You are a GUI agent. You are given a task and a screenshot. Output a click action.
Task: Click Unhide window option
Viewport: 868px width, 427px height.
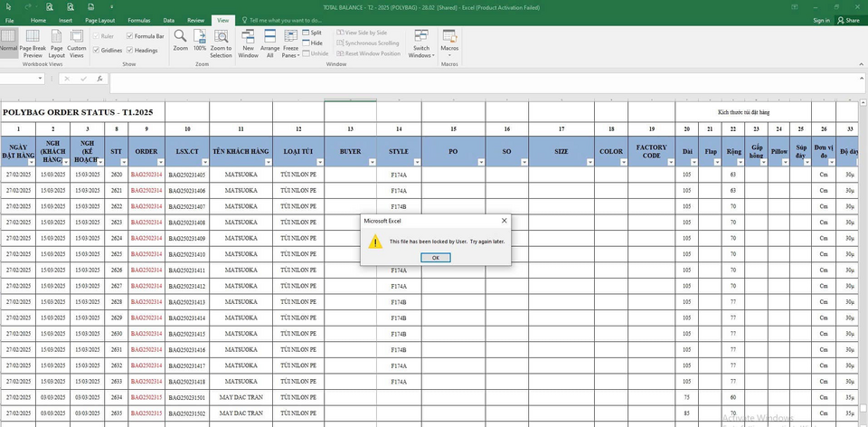316,53
